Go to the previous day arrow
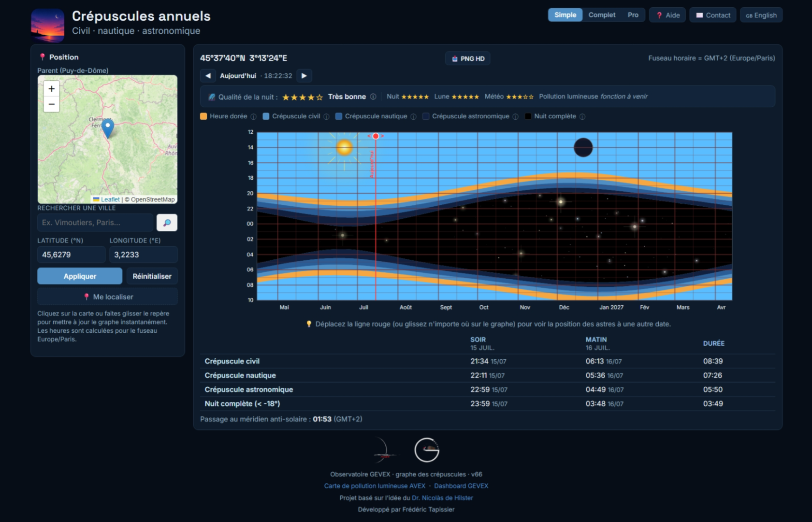Image resolution: width=812 pixels, height=522 pixels. point(208,76)
